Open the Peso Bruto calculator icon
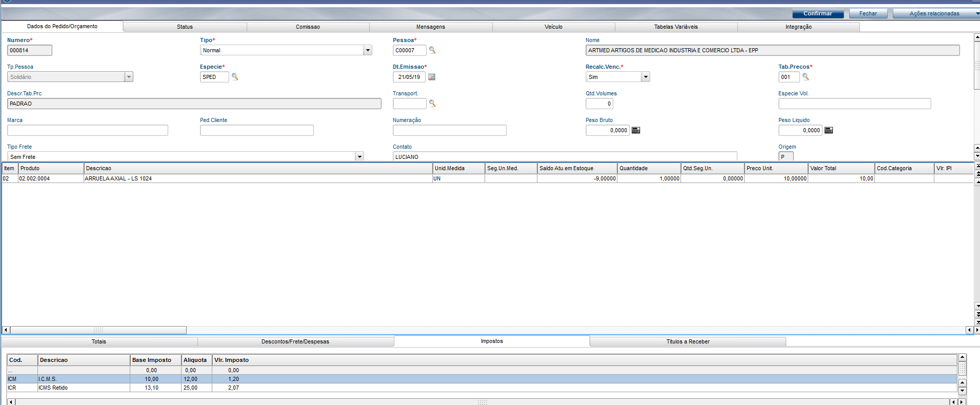The image size is (980, 405). (x=636, y=130)
